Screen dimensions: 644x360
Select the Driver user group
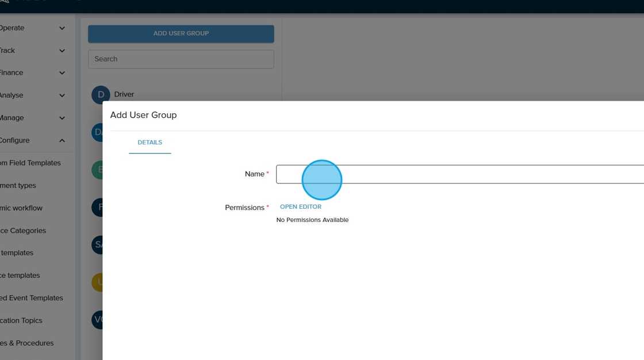point(124,94)
